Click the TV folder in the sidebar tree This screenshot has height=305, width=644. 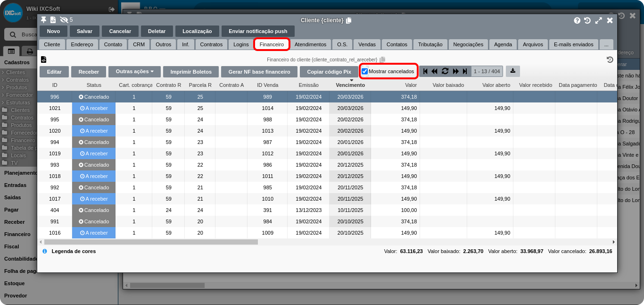tap(14, 163)
